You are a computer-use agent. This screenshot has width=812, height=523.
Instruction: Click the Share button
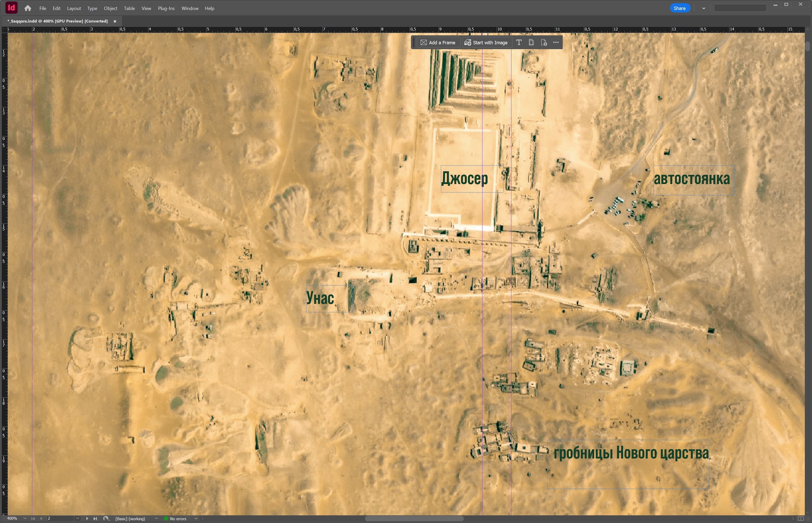click(679, 8)
